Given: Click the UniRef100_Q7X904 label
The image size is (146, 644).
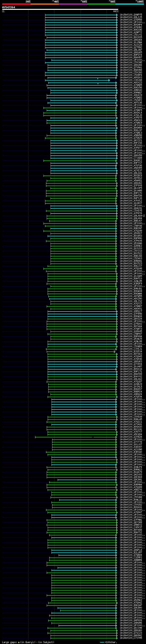Looking at the screenshot, I should coord(131,364).
